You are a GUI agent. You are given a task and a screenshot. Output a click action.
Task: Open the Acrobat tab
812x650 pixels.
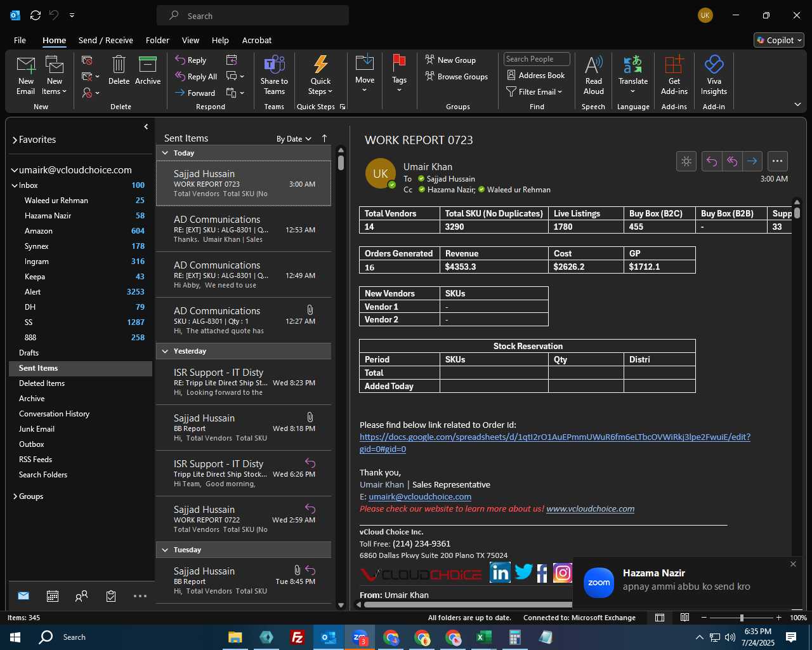click(x=257, y=40)
